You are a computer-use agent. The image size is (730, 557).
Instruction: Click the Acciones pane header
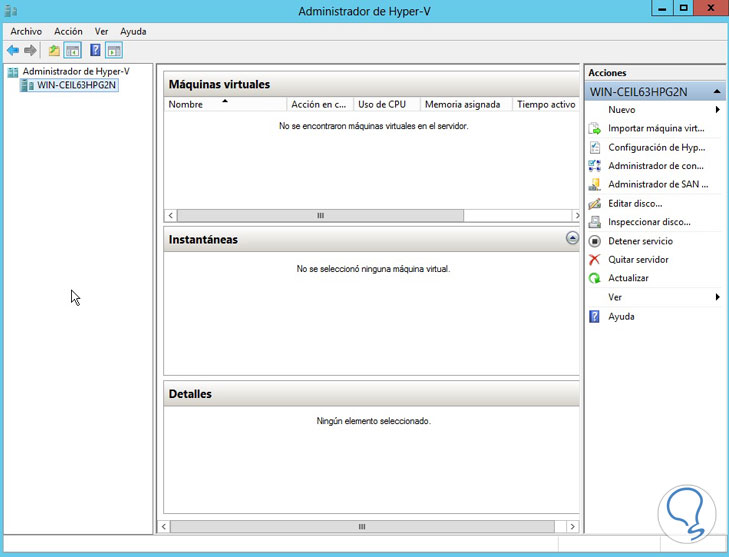(654, 73)
